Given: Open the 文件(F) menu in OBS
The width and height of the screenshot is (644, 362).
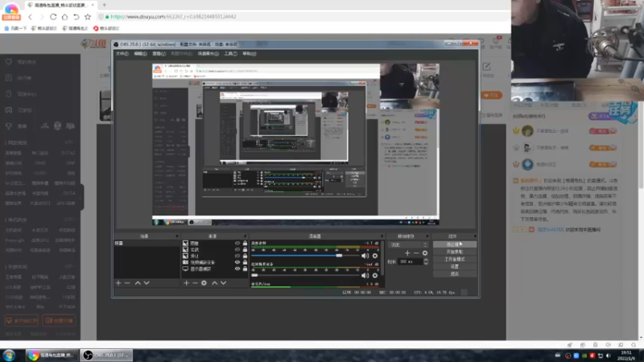Looking at the screenshot, I should point(122,54).
